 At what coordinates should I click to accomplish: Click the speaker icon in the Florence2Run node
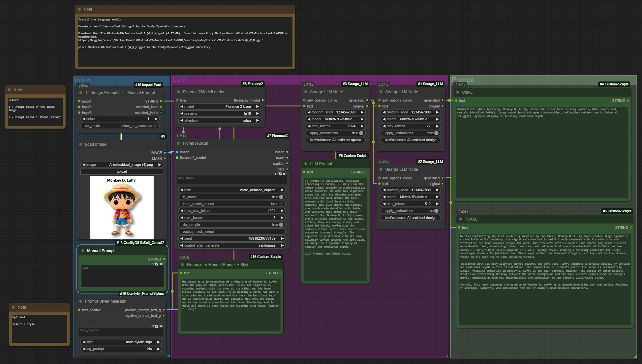285,174
